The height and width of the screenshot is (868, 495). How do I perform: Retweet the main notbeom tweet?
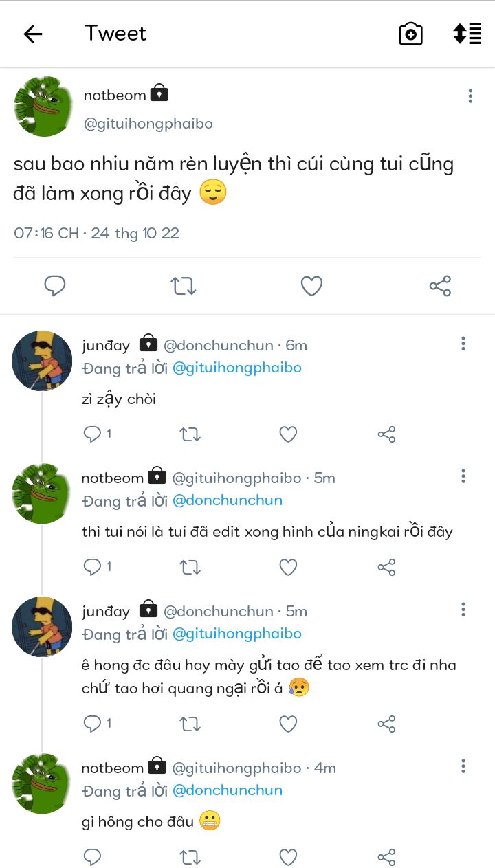(x=184, y=285)
